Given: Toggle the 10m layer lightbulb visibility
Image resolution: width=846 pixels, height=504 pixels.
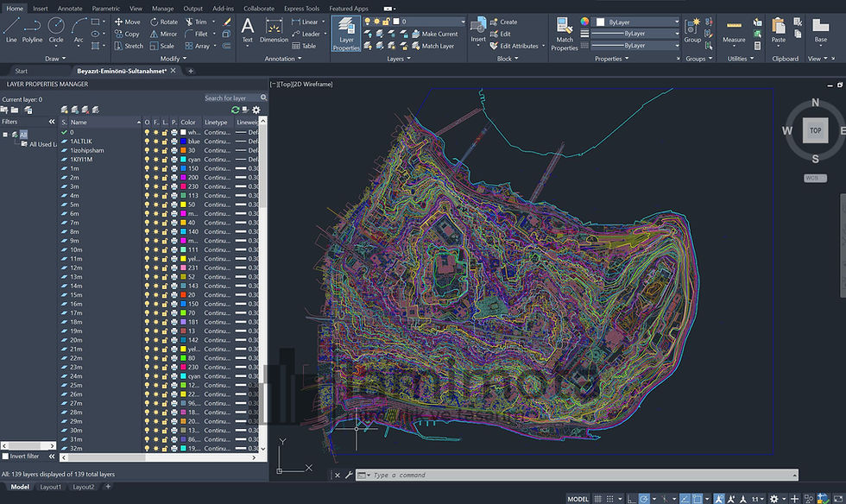Looking at the screenshot, I should coord(147,249).
